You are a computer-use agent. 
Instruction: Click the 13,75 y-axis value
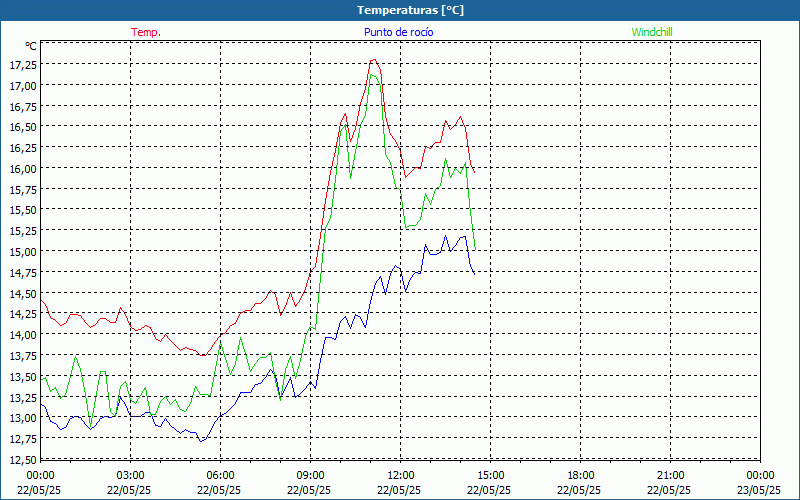23,356
